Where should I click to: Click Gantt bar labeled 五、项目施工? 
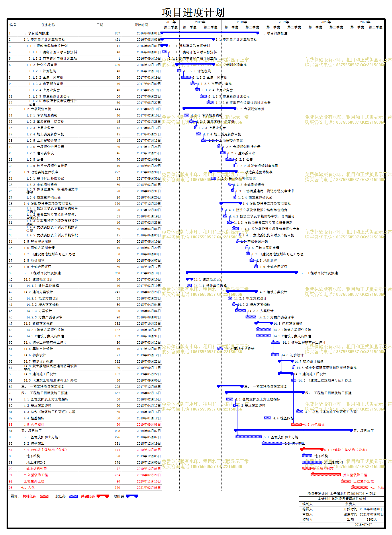point(293,430)
